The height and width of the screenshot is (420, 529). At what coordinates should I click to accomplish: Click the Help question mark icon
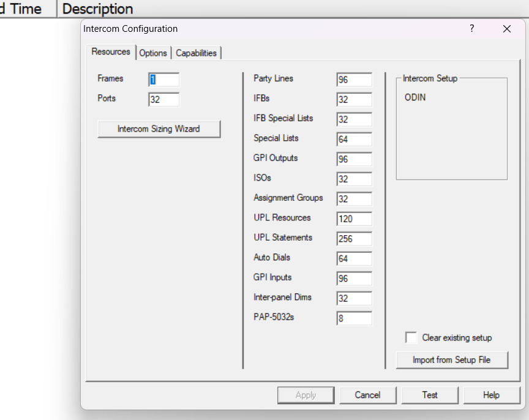(471, 29)
